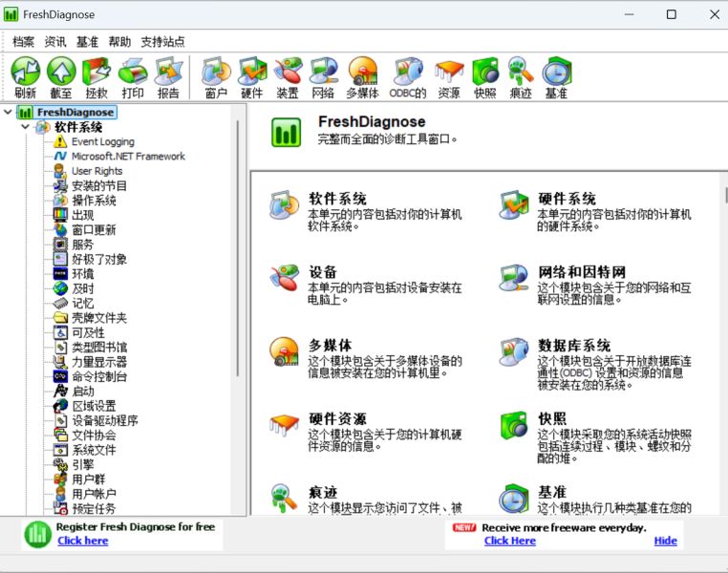Click the Hide link in the banner

[665, 541]
